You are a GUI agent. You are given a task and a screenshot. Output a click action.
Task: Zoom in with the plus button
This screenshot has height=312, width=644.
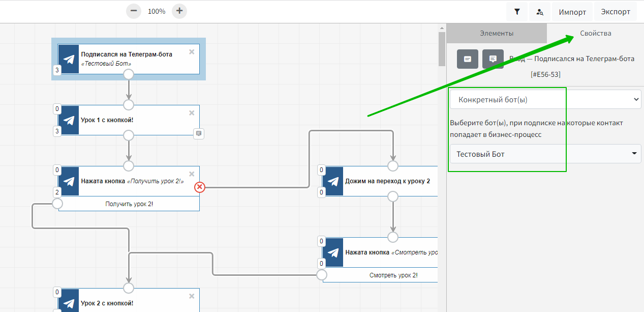click(x=179, y=11)
